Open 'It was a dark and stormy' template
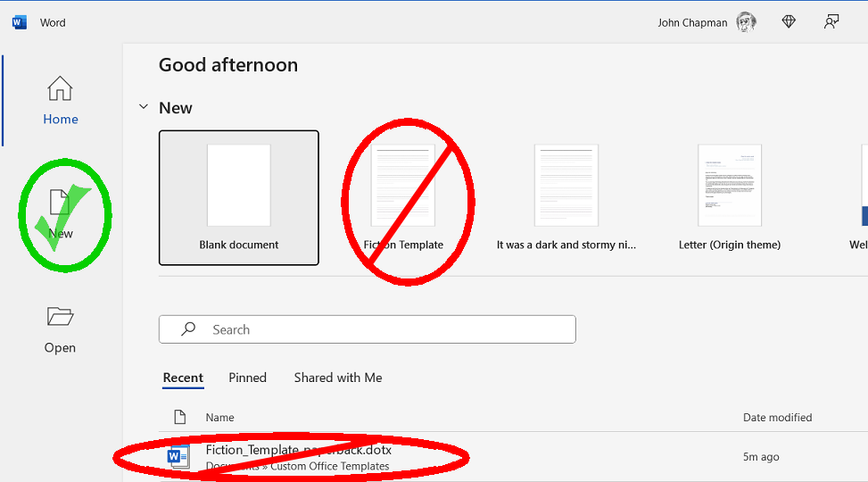Viewport: 868px width, 482px height. point(566,187)
